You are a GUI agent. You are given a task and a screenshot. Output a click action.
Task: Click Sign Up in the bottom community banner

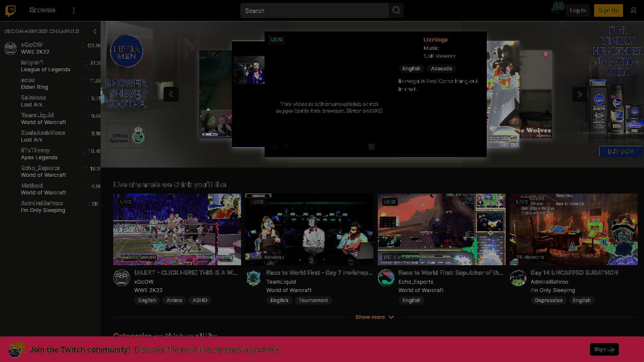point(604,349)
